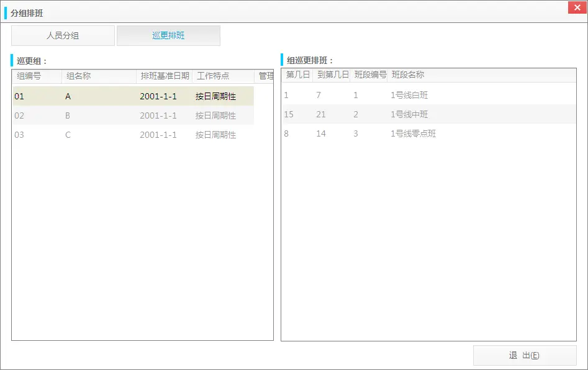Switch to the 人员分组 tab
The image size is (588, 370).
pyautogui.click(x=63, y=36)
